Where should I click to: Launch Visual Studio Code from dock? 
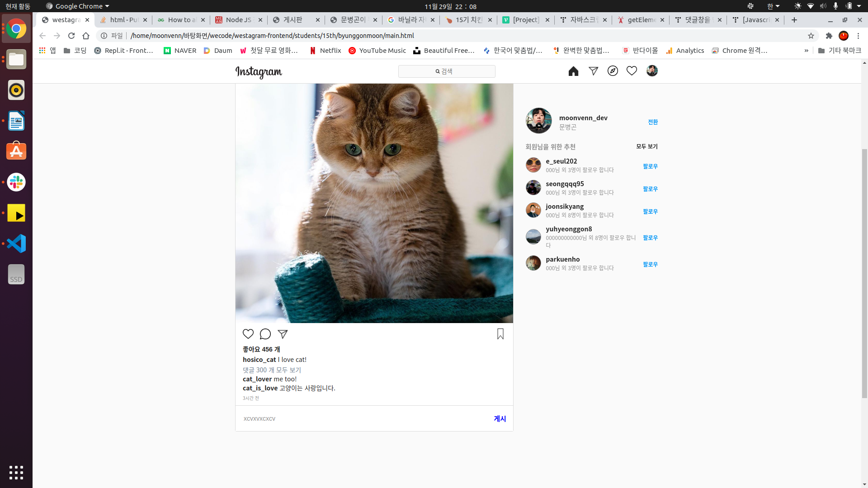pos(16,244)
